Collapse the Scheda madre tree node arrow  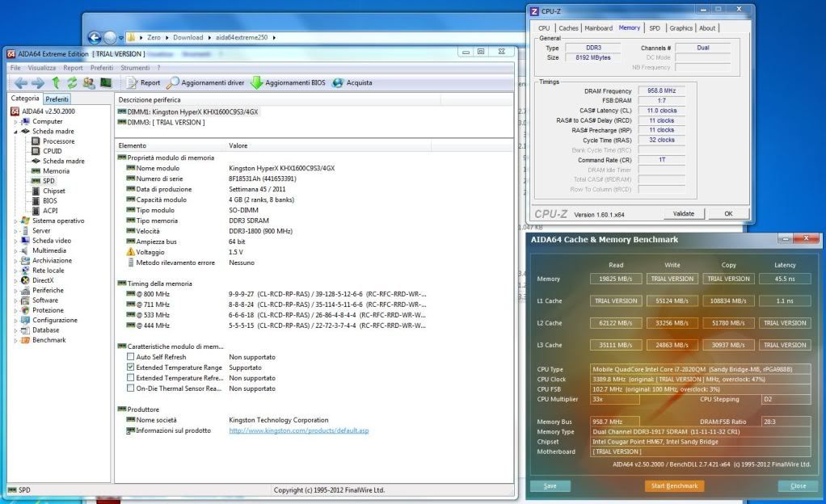(x=15, y=132)
